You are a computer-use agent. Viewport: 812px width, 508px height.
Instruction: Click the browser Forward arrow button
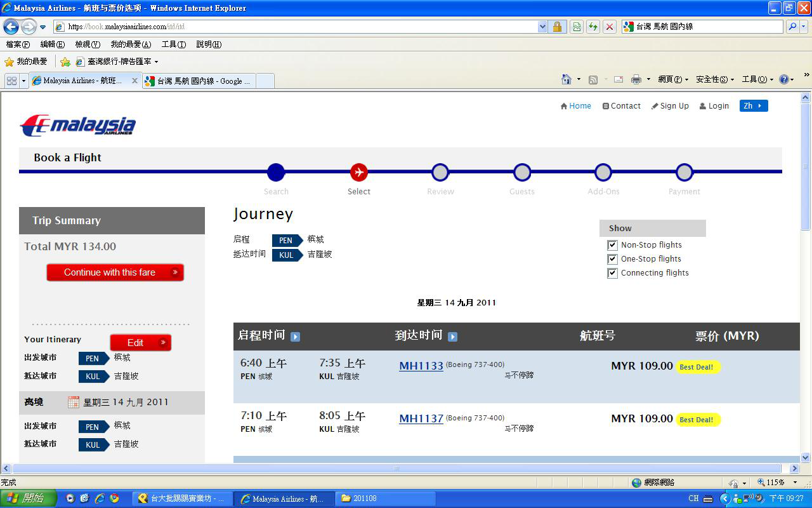pyautogui.click(x=29, y=27)
